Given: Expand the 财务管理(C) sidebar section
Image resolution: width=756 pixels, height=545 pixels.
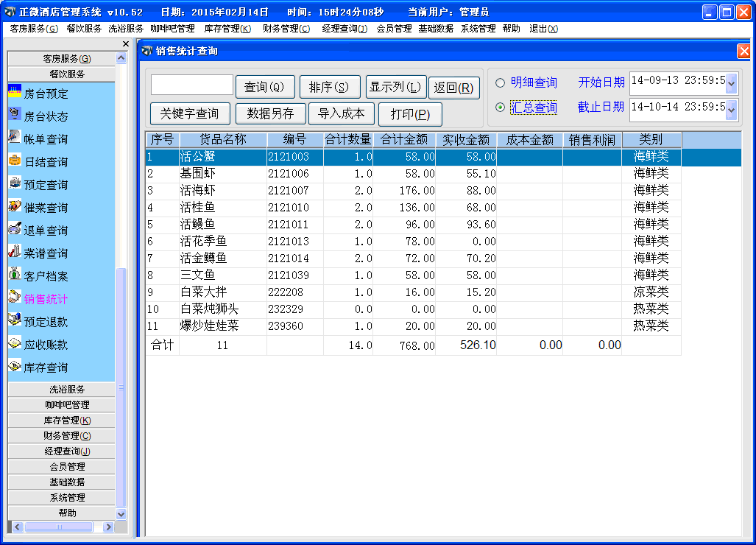Looking at the screenshot, I should pos(62,435).
